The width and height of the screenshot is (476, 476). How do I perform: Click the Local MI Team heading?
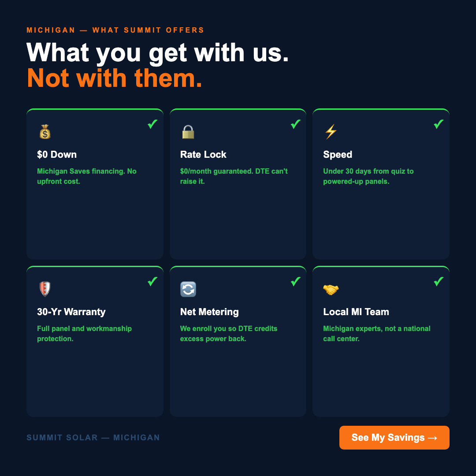pyautogui.click(x=356, y=312)
